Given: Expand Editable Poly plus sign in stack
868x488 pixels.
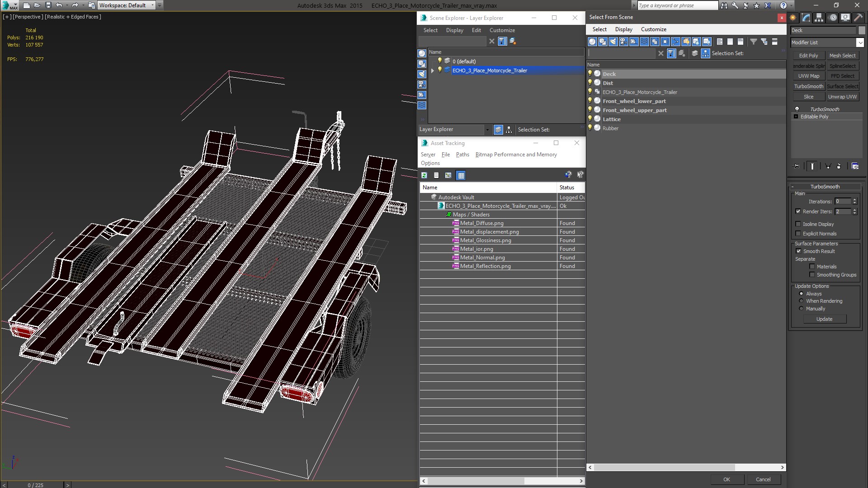Looking at the screenshot, I should click(796, 117).
